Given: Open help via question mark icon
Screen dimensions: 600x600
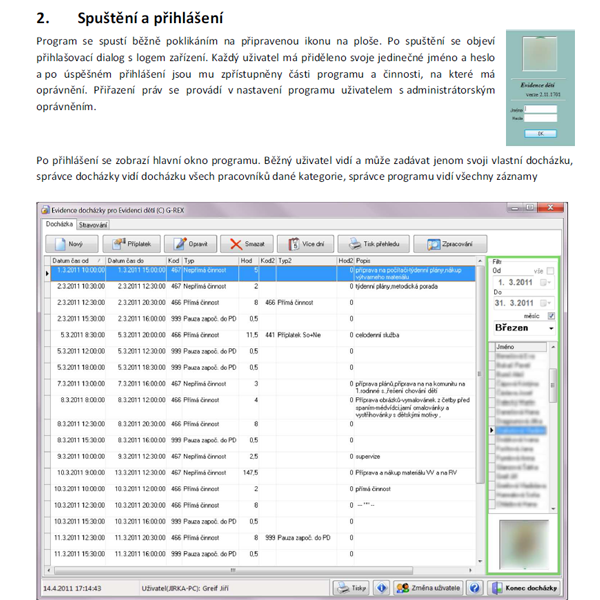Looking at the screenshot, I should coord(475,588).
